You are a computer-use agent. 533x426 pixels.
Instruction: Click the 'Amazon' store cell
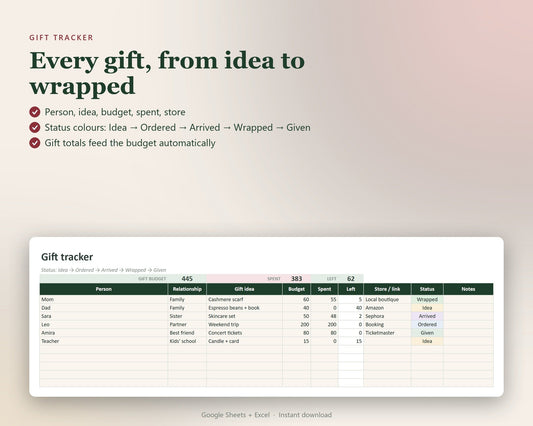pos(387,308)
